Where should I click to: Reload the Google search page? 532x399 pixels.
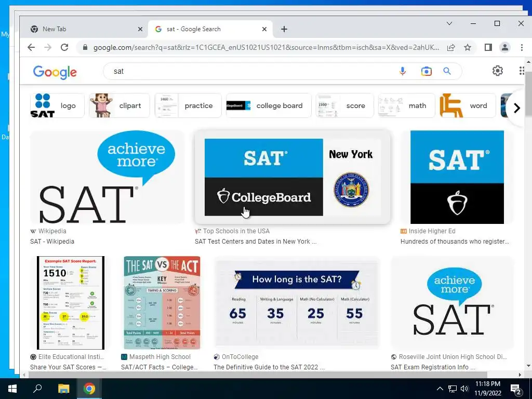64,47
